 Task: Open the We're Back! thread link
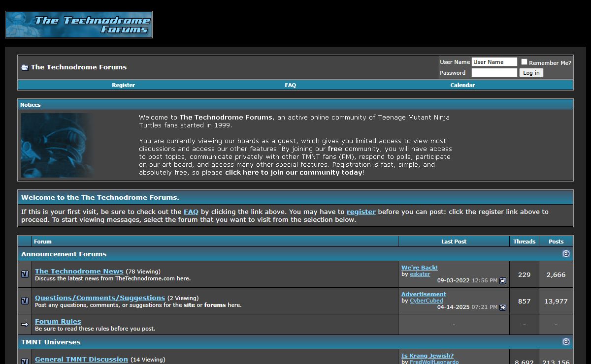420,268
